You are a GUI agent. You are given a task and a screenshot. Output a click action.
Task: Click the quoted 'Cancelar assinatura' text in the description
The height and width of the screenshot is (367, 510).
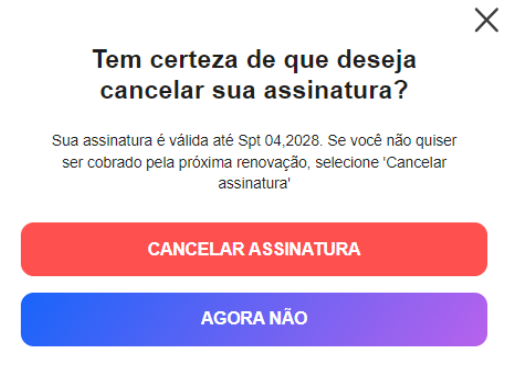tap(332, 173)
